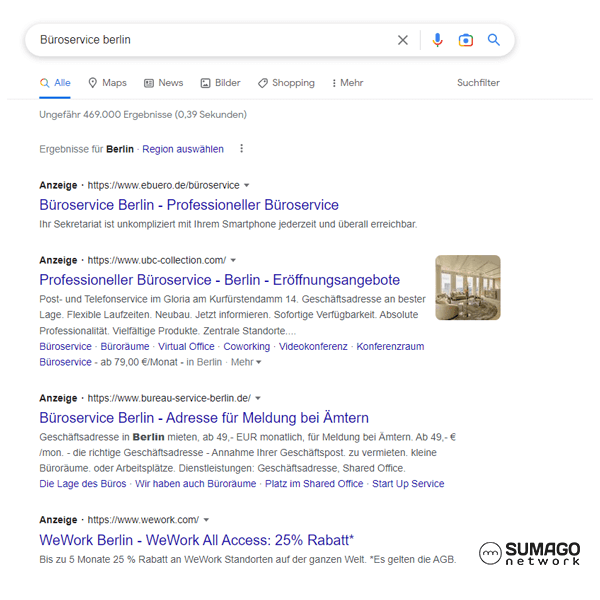Viewport: 600px width, 600px height.
Task: Expand the Mehr price dropdown
Action: [x=246, y=362]
